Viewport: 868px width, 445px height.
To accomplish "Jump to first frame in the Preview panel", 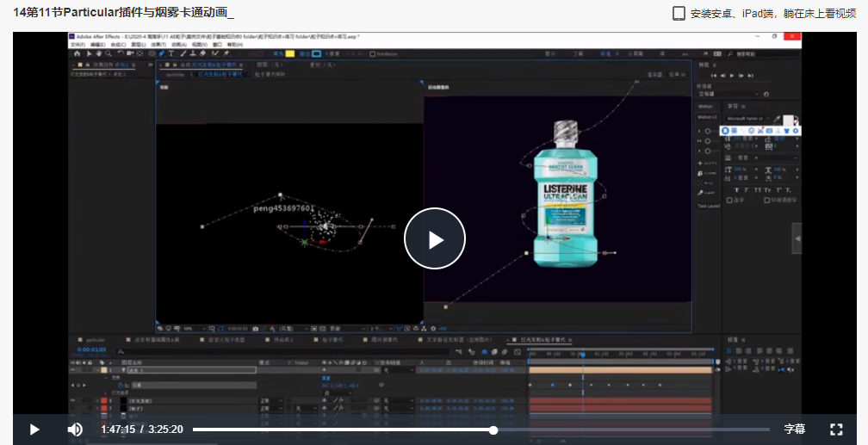I will click(714, 76).
